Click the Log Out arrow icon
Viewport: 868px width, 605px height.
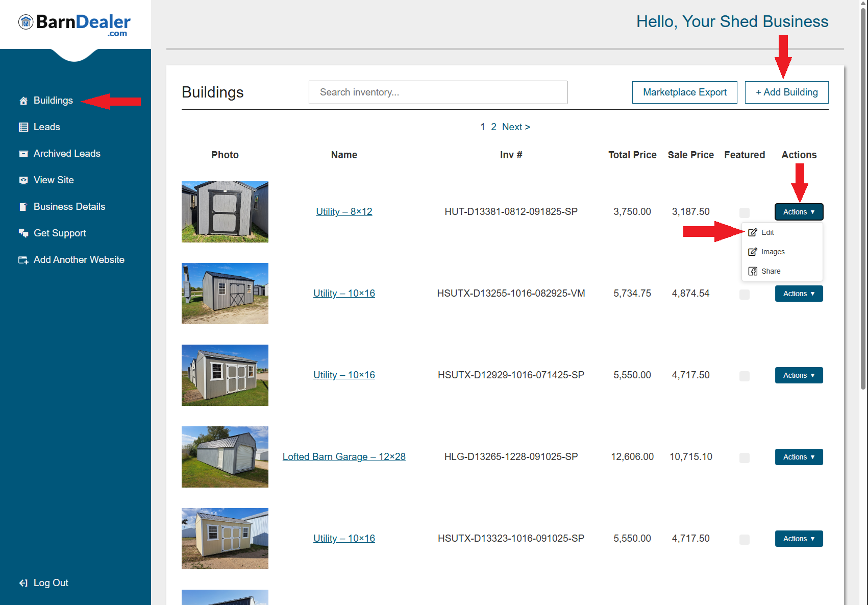coord(23,583)
